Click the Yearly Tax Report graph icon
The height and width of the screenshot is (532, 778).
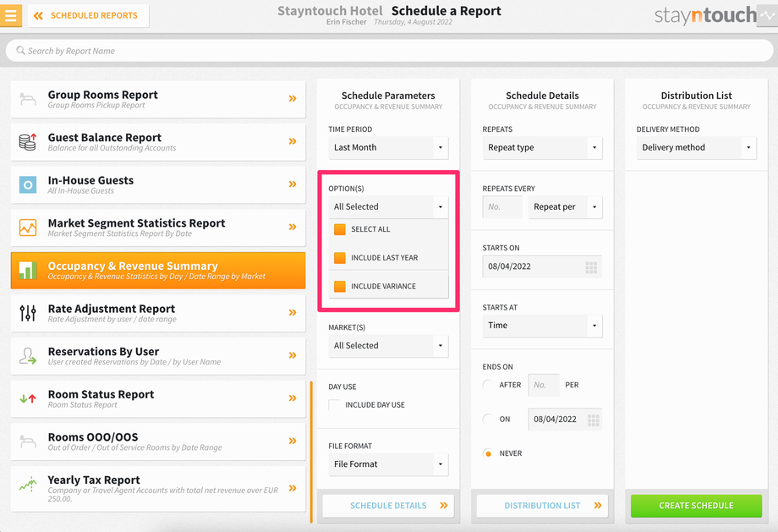click(28, 485)
